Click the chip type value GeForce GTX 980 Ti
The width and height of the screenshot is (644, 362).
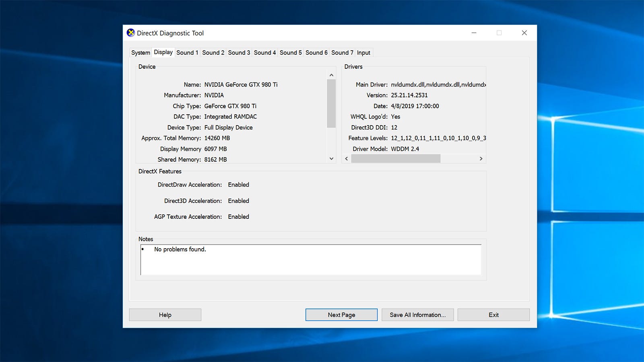click(230, 106)
